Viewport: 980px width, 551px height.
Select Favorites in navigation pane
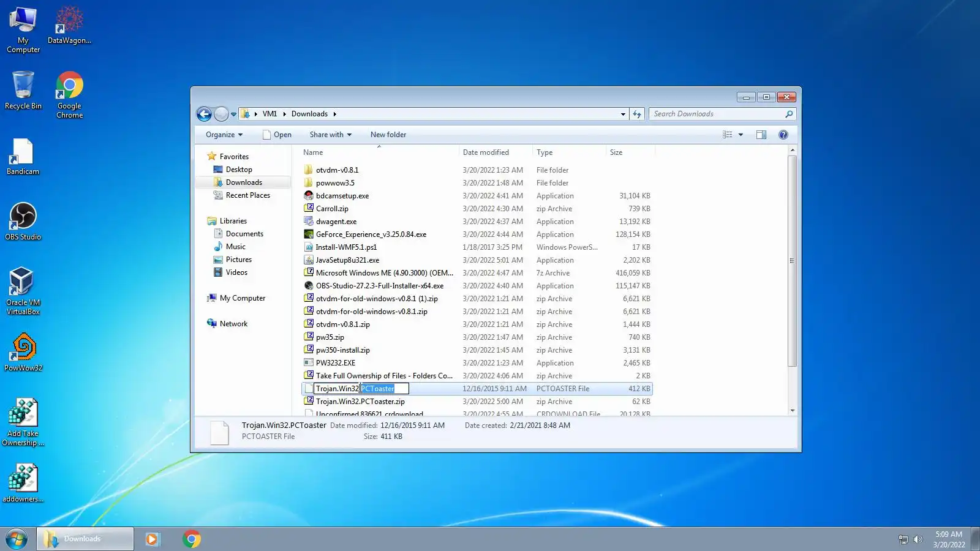228,157
